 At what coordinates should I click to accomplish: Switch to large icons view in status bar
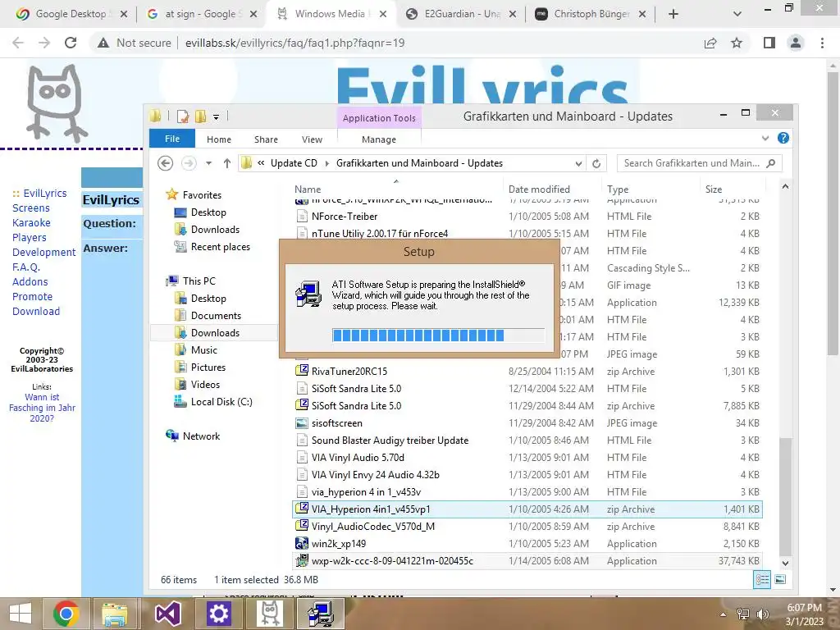(781, 579)
